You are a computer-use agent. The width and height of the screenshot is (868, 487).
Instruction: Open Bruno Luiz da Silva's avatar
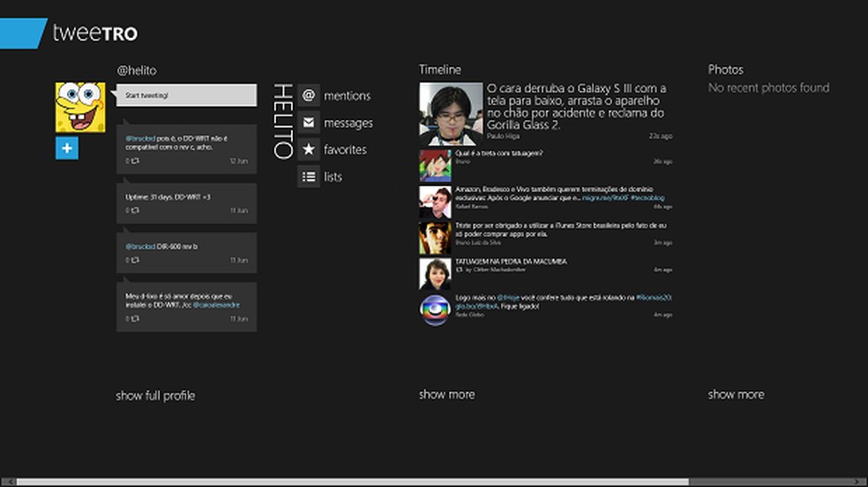[435, 238]
